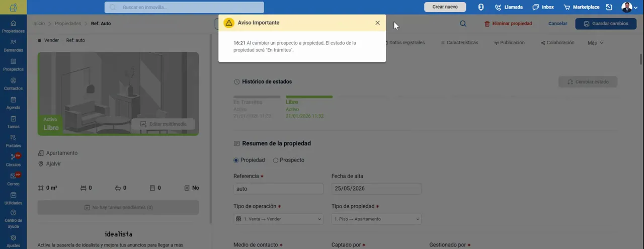The height and width of the screenshot is (249, 644).
Task: Open the Inbox messages
Action: pyautogui.click(x=543, y=7)
